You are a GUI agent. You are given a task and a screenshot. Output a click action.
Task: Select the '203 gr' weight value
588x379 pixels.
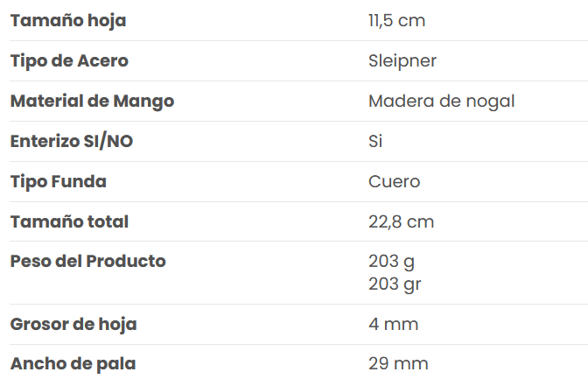pos(395,284)
